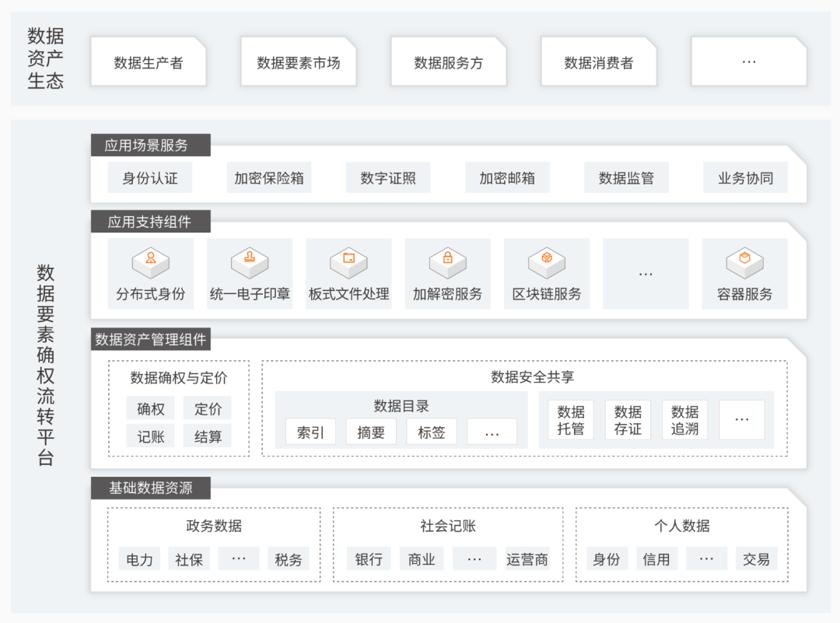Click the 分布式身份 person icon
This screenshot has height=623, width=840.
coord(151,263)
